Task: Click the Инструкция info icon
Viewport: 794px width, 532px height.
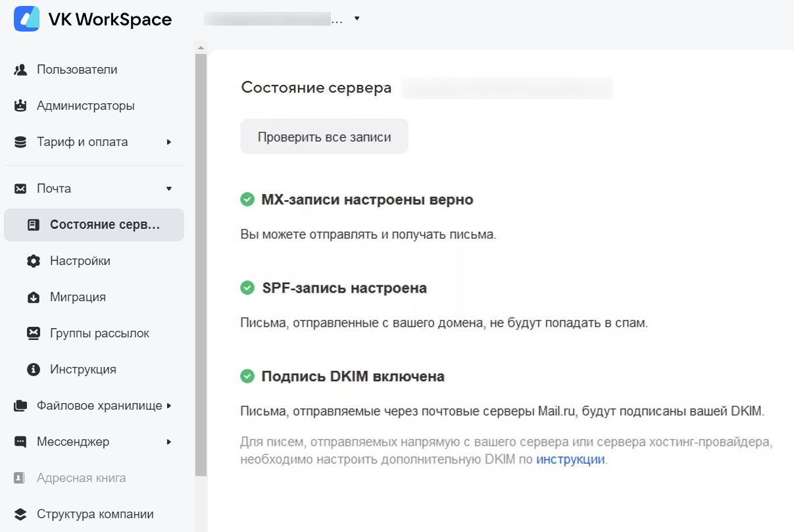Action: (34, 370)
